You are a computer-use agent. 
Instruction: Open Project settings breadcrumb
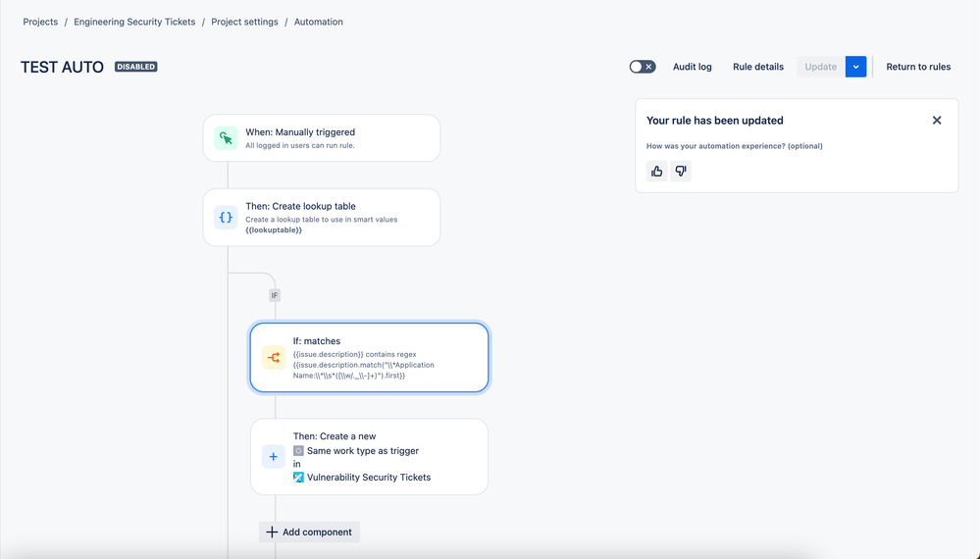tap(244, 22)
